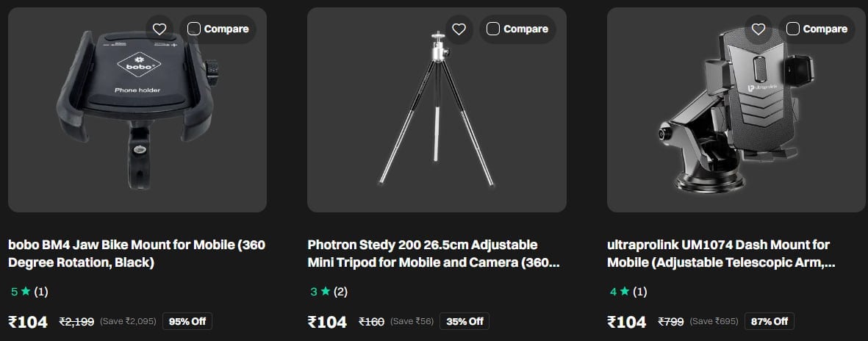Tick Compare checkbox for bobo bike mount
868x341 pixels.
tap(194, 29)
